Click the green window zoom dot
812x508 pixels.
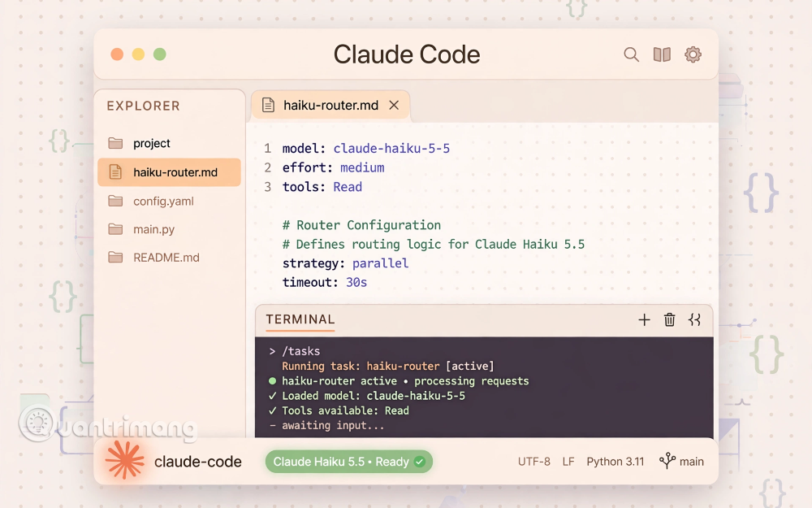pyautogui.click(x=159, y=54)
